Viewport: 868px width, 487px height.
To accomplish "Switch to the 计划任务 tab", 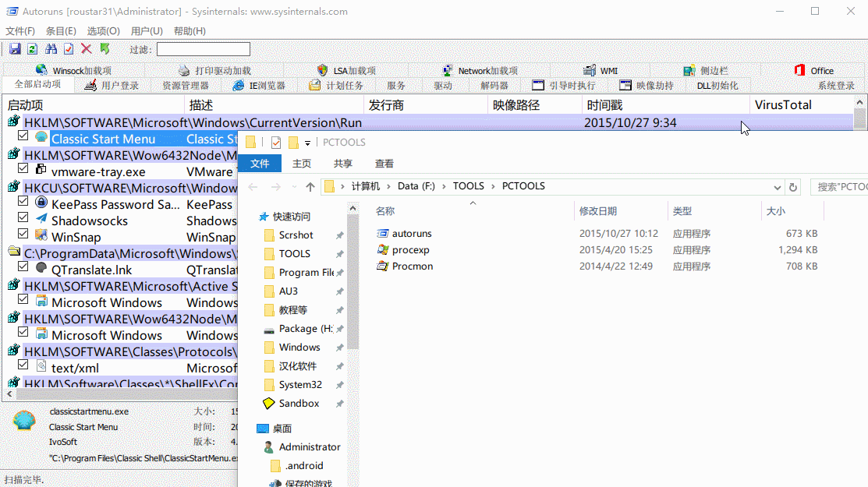I will (337, 86).
